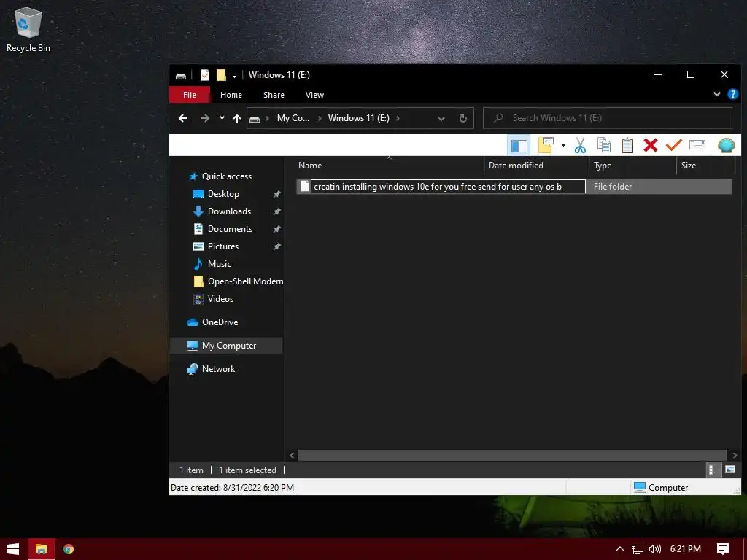Viewport: 747px width, 560px height.
Task: Toggle the navigation pane toolbar button
Action: tap(519, 145)
